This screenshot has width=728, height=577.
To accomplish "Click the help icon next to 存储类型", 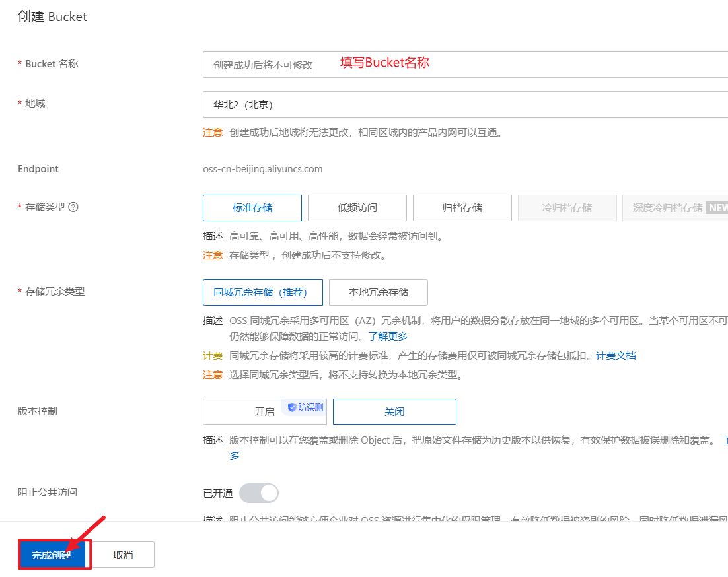I will tap(73, 207).
